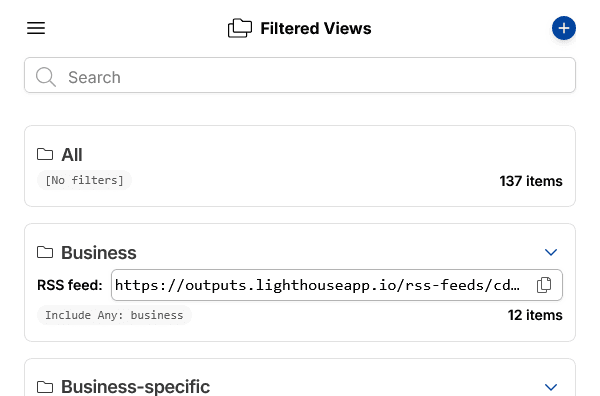Click the Filtered Views page title
This screenshot has height=396, width=600.
[316, 28]
